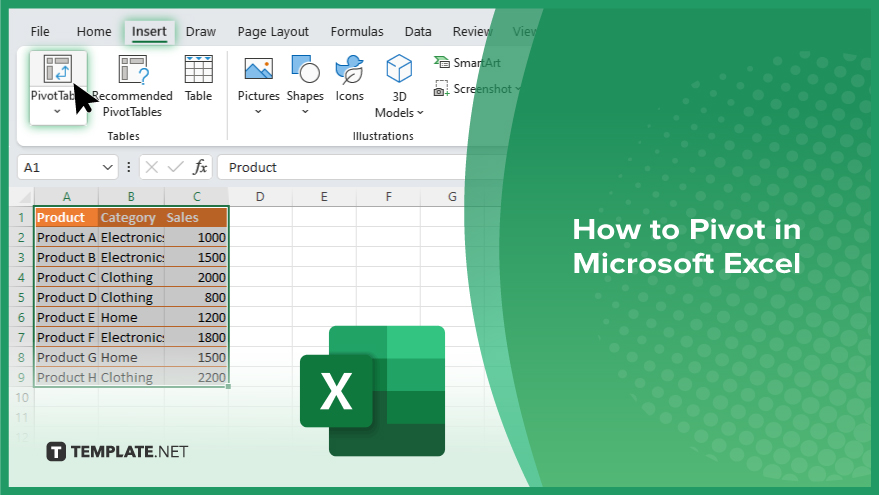Click sales value 1800
Image resolution: width=879 pixels, height=495 pixels.
coord(196,337)
